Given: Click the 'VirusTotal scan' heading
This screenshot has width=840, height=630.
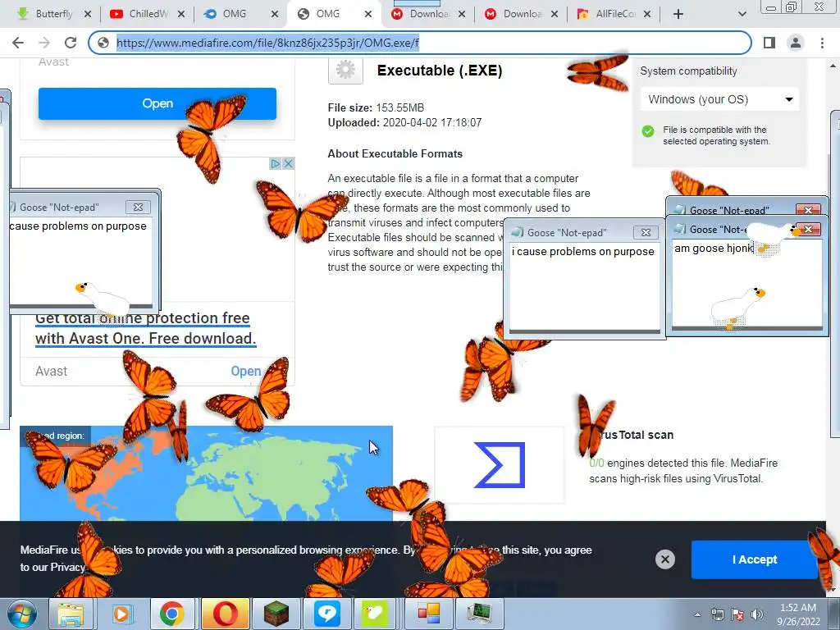Looking at the screenshot, I should [x=631, y=435].
